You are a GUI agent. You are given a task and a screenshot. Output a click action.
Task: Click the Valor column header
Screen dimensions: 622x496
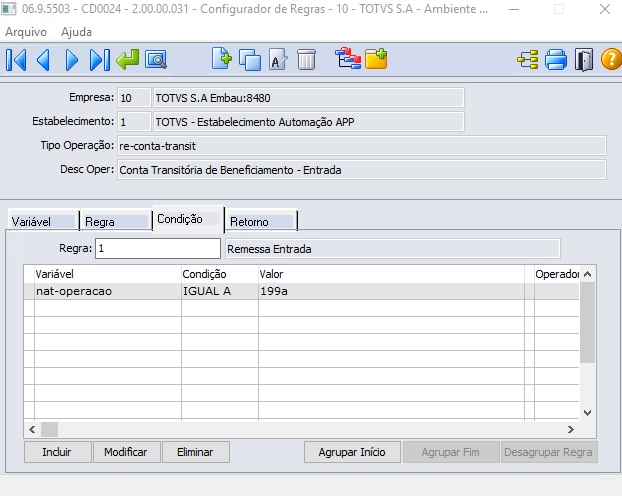[x=391, y=274]
